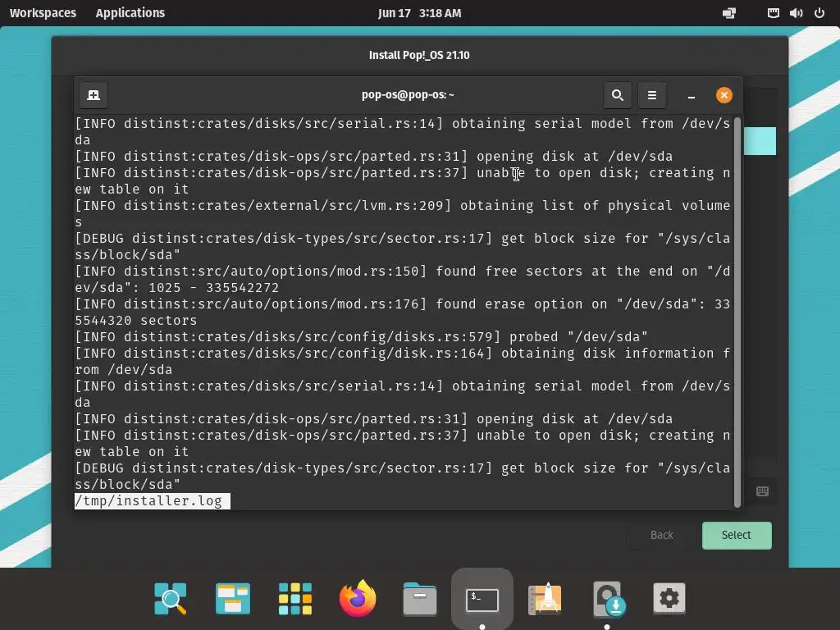
Task: Open the clock and calendar Jun 17
Action: coord(419,13)
